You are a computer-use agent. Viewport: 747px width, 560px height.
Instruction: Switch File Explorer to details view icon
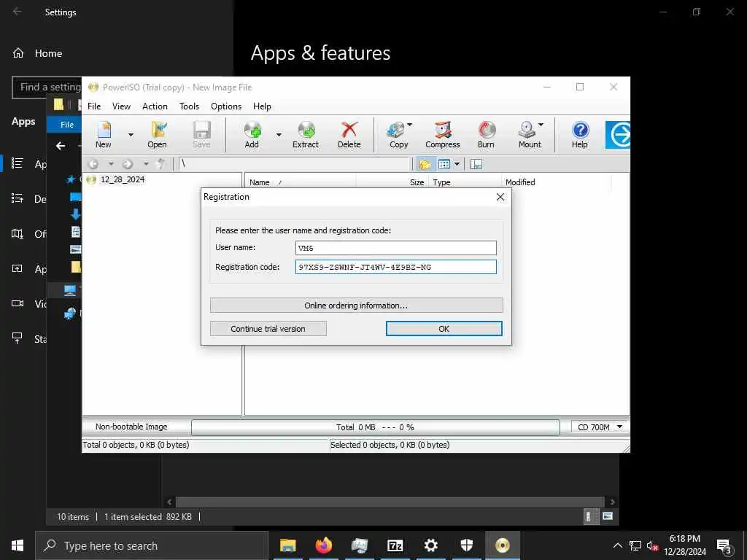point(591,517)
